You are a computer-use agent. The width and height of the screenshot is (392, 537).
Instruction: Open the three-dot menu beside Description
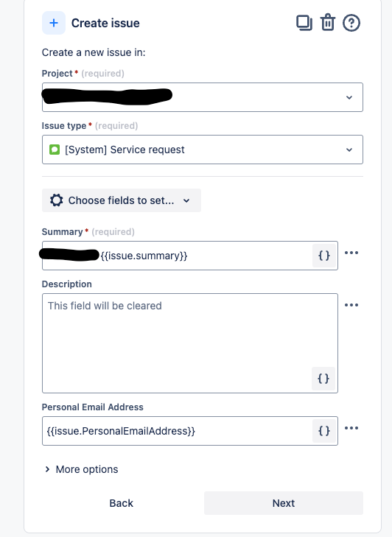[x=351, y=305]
